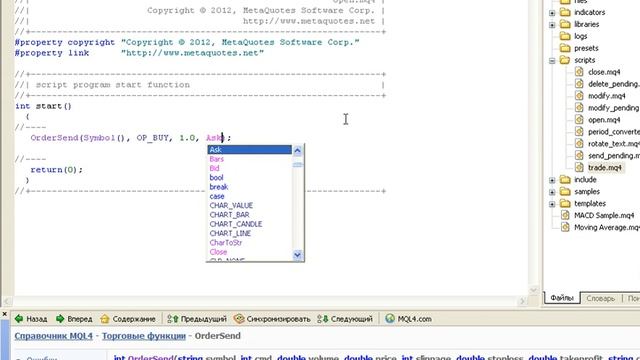Expand the templates folder
The image size is (640, 360).
coord(552,204)
